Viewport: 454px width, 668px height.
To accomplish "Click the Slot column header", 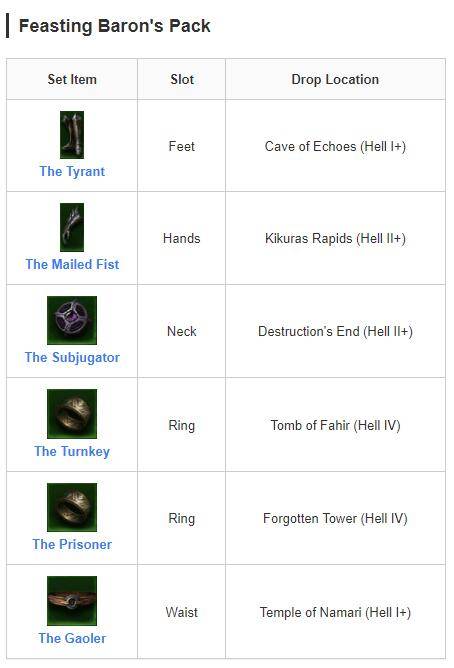I will [x=181, y=79].
